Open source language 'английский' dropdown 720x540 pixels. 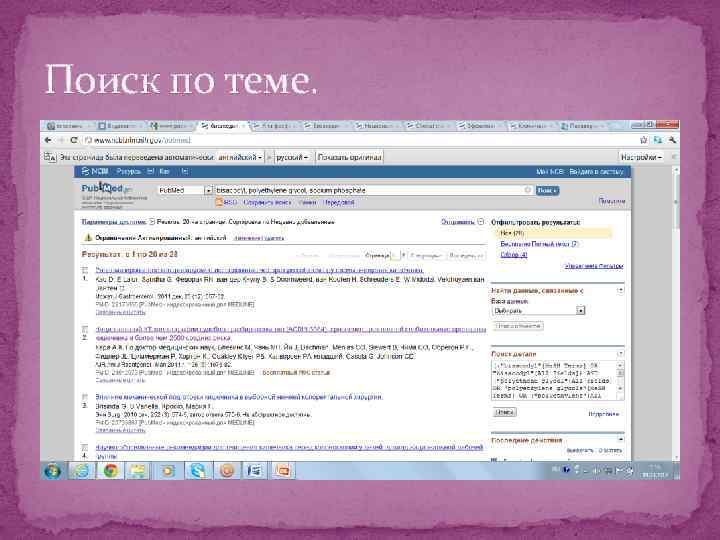coord(240,158)
